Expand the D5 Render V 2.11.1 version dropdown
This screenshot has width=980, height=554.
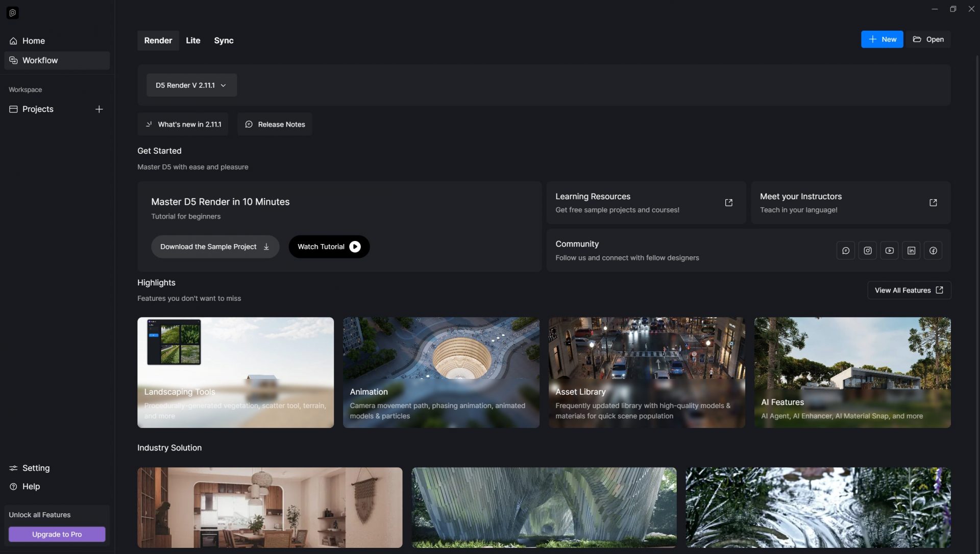pos(191,85)
